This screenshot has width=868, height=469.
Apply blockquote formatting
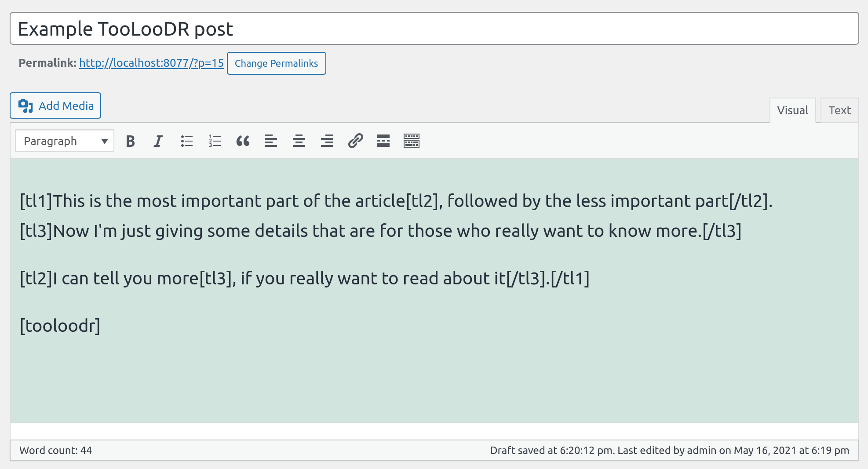point(243,141)
